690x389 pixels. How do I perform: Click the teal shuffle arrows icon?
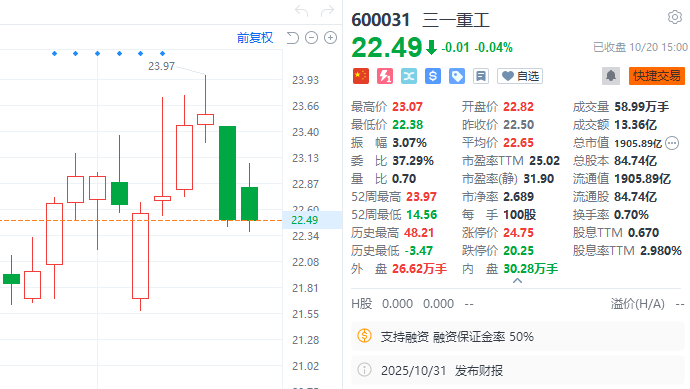(x=409, y=76)
